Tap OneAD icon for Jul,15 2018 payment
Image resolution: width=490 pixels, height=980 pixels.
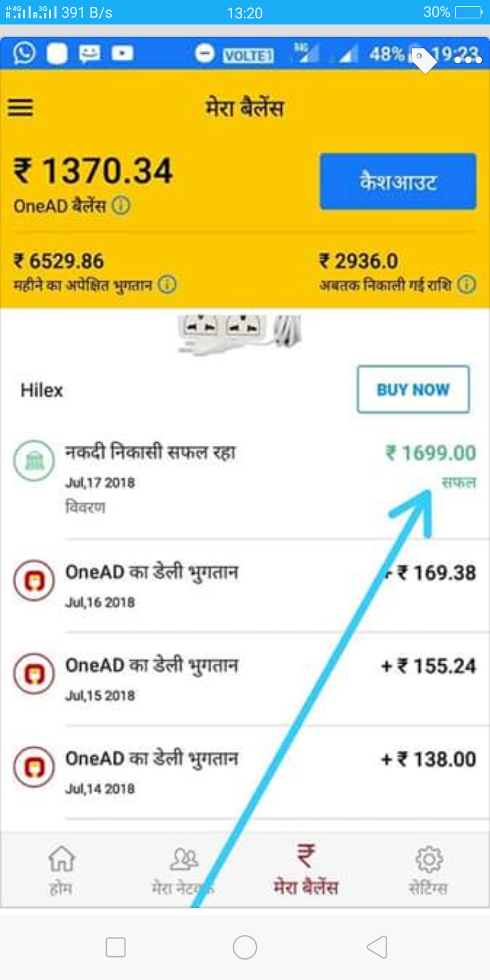(x=34, y=674)
